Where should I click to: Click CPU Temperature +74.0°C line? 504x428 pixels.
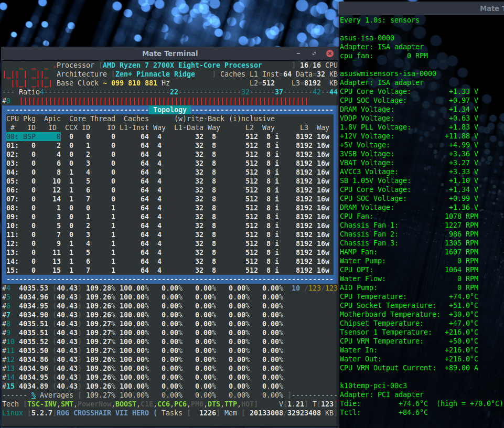point(409,296)
